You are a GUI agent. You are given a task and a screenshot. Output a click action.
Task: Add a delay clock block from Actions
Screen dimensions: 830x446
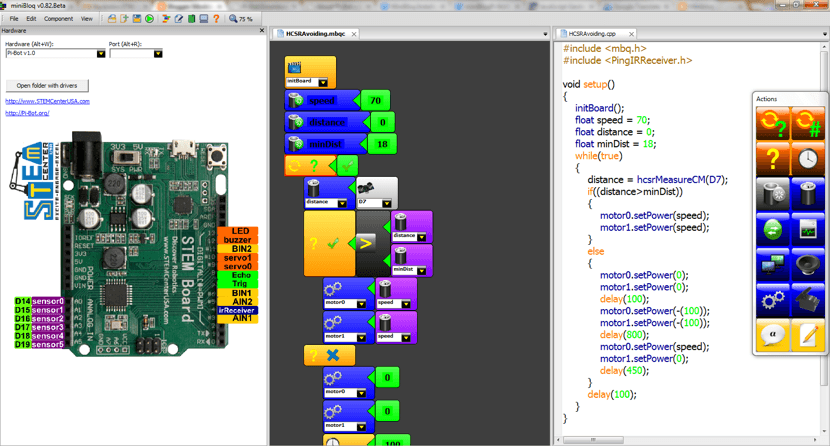click(x=808, y=158)
